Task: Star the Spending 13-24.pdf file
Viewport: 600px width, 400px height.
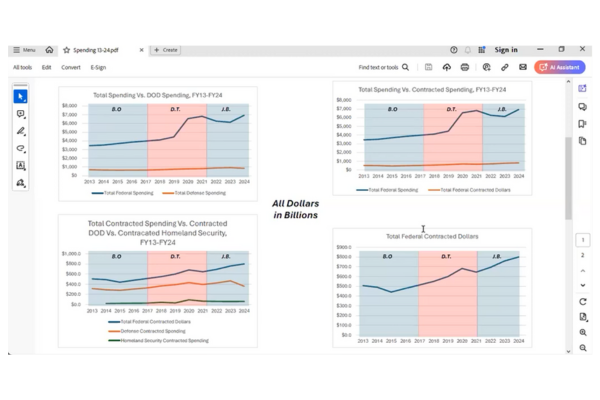Action: point(66,50)
